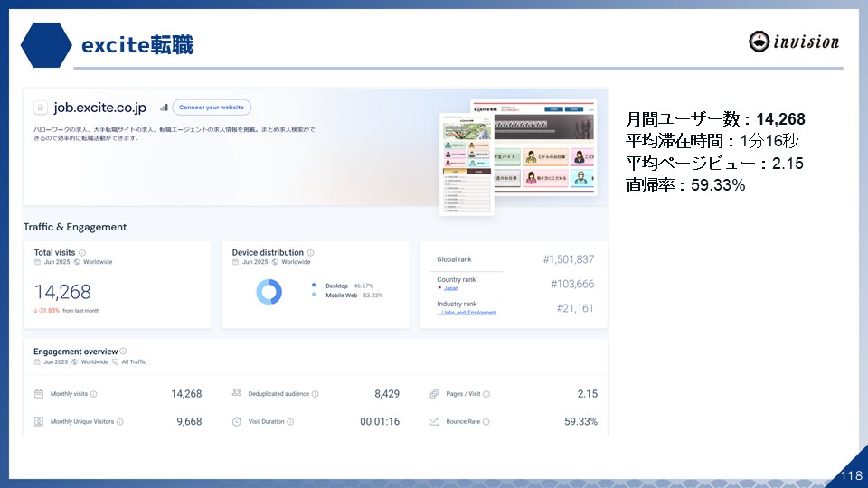Click the Traffic & Engagement heading
Image resolution: width=868 pixels, height=488 pixels.
[x=75, y=227]
